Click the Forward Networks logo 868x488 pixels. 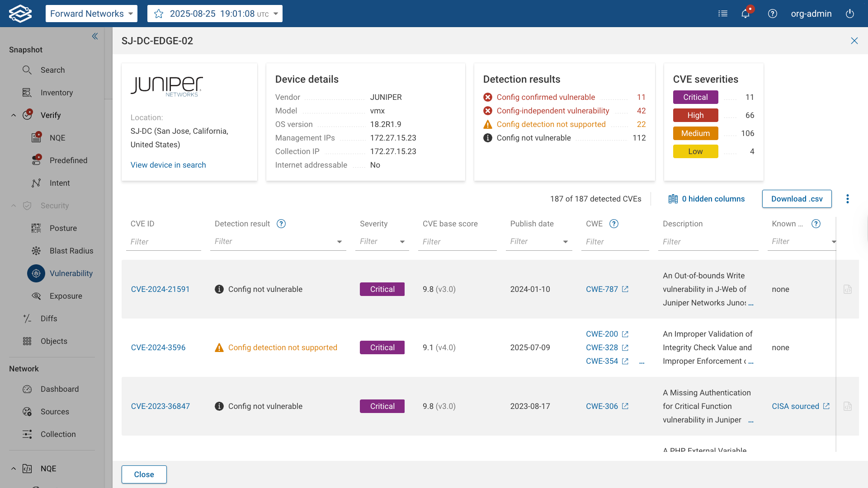click(x=21, y=14)
